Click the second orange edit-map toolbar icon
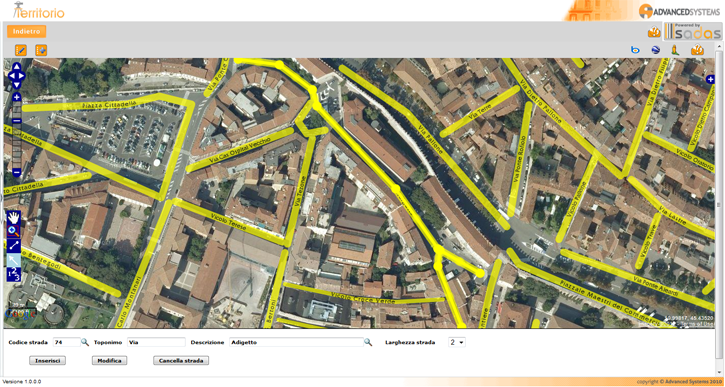725x387 pixels. point(41,50)
